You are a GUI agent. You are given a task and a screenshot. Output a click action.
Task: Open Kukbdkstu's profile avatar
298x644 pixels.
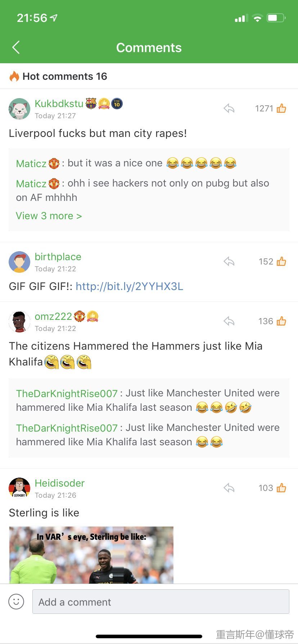click(19, 109)
